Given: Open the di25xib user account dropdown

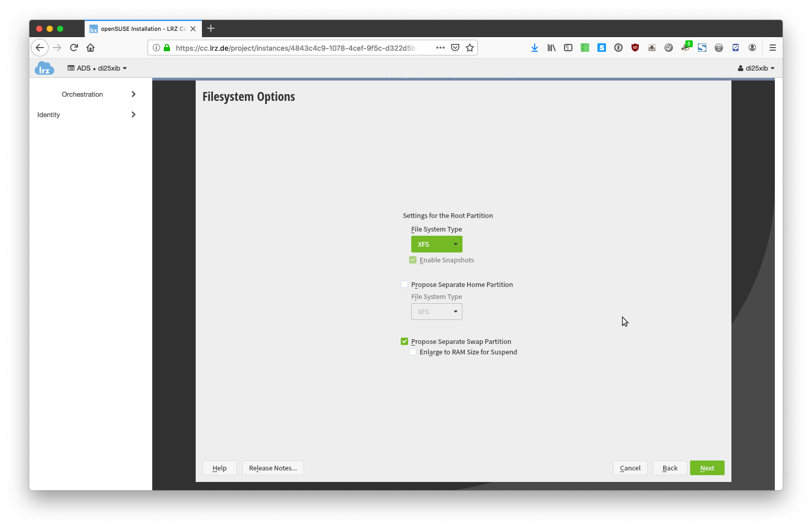Looking at the screenshot, I should [756, 68].
